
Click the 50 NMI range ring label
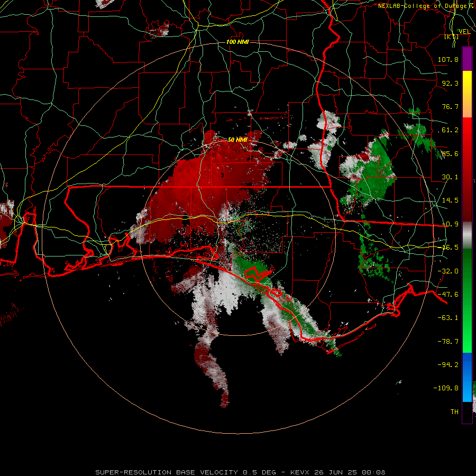click(237, 140)
